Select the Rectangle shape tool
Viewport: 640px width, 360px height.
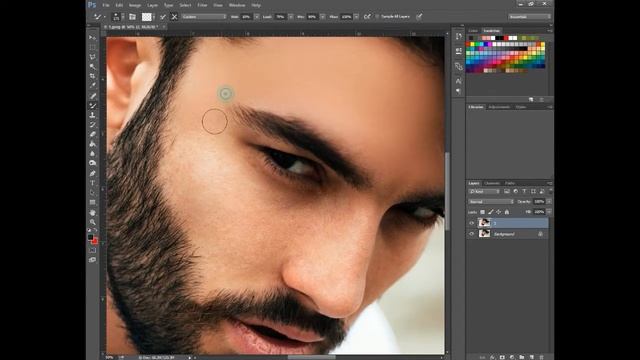93,202
